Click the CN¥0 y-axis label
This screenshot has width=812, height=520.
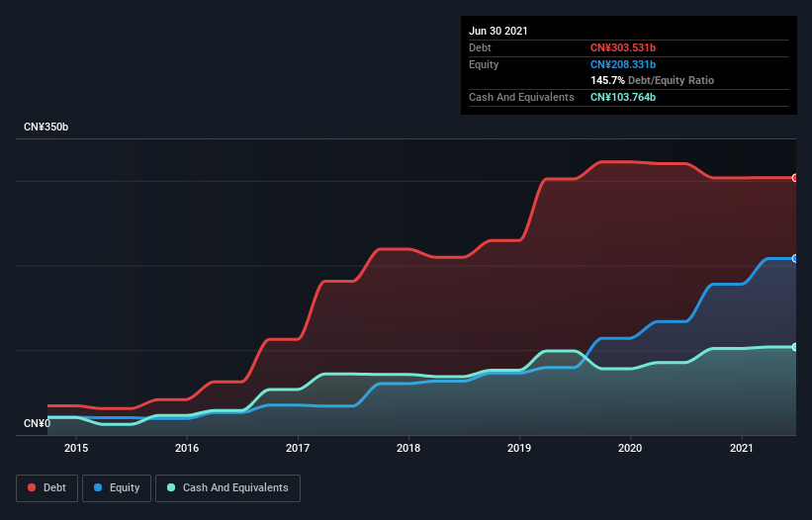pyautogui.click(x=37, y=423)
